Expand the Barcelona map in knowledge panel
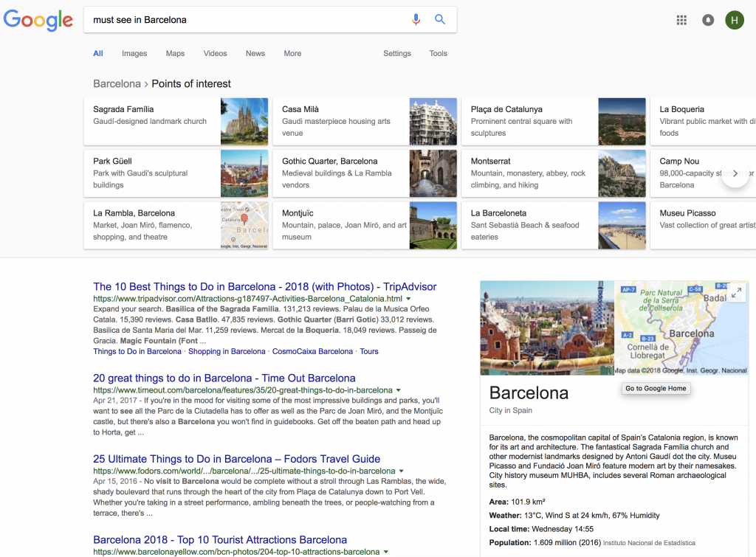Screen dimensions: 756x557 click(735, 293)
